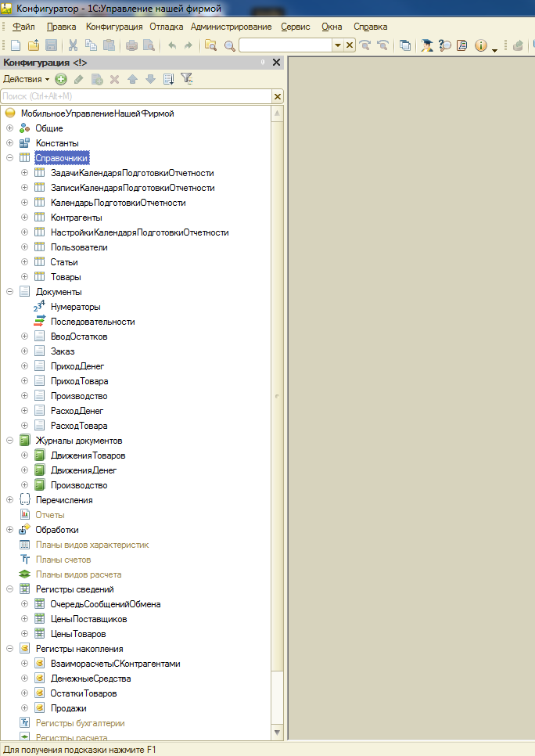Collapse the Документы tree node
The height and width of the screenshot is (756, 535).
click(9, 292)
